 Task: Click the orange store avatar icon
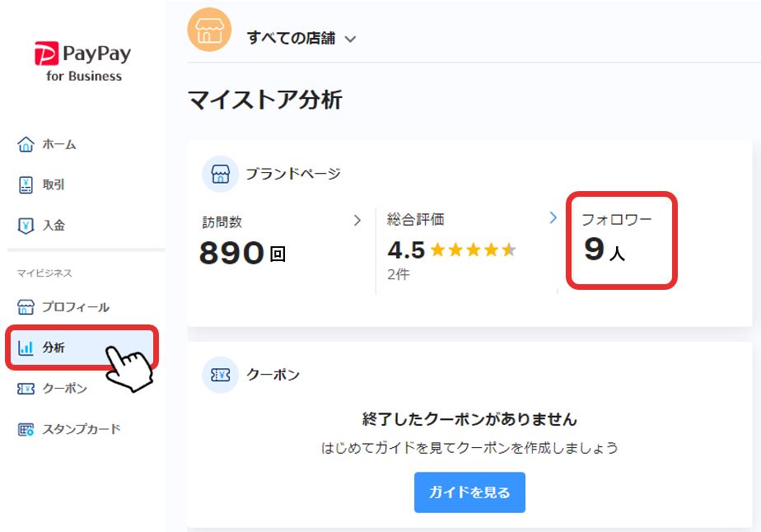209,30
